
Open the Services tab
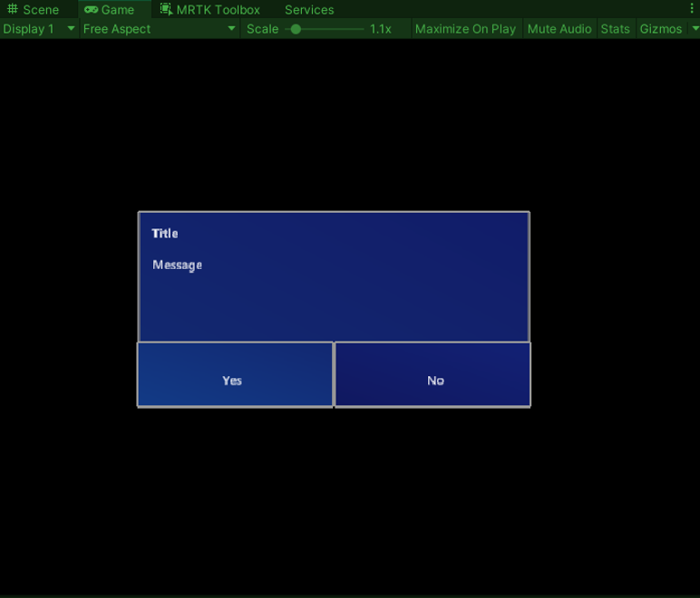309,9
